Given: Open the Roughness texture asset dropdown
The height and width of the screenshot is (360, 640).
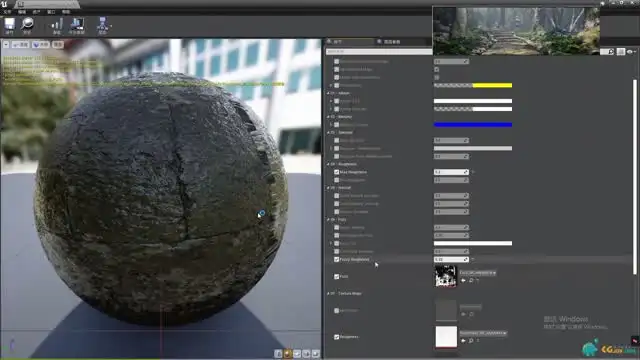Looking at the screenshot, I should pyautogui.click(x=483, y=333).
